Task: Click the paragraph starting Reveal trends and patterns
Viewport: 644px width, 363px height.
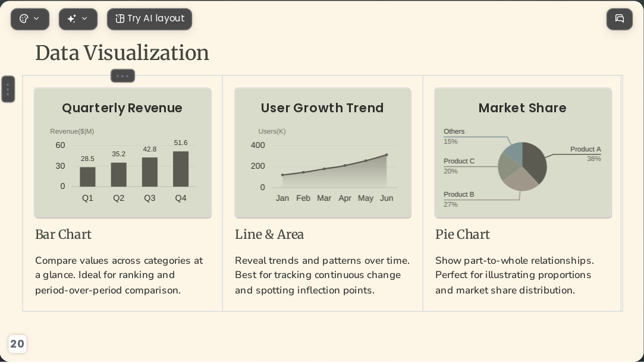Action: 322,275
